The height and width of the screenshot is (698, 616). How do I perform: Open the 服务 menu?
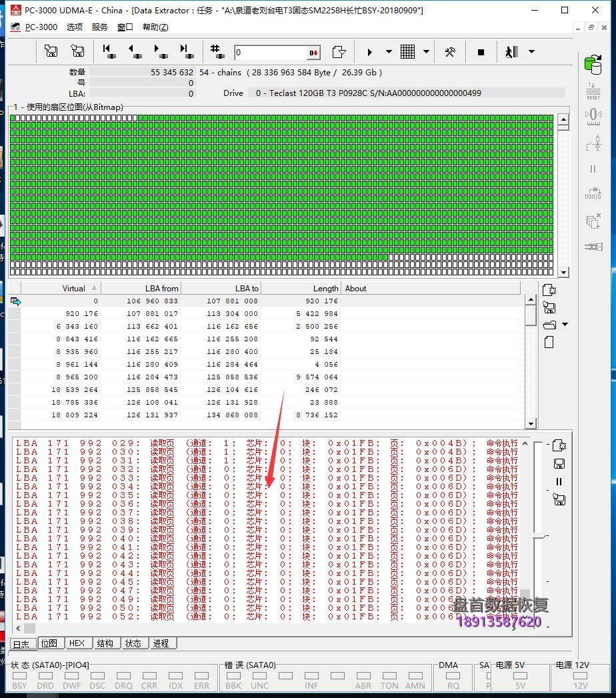(x=99, y=27)
